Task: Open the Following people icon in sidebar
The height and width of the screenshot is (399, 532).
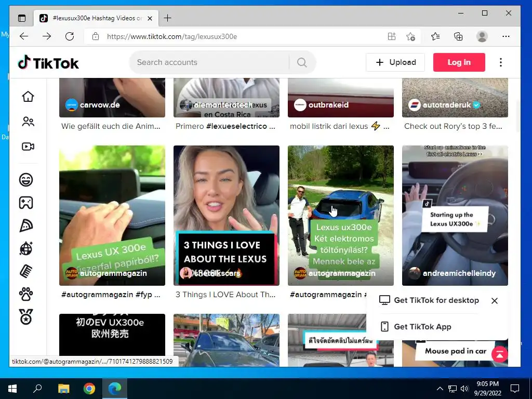Action: click(28, 122)
